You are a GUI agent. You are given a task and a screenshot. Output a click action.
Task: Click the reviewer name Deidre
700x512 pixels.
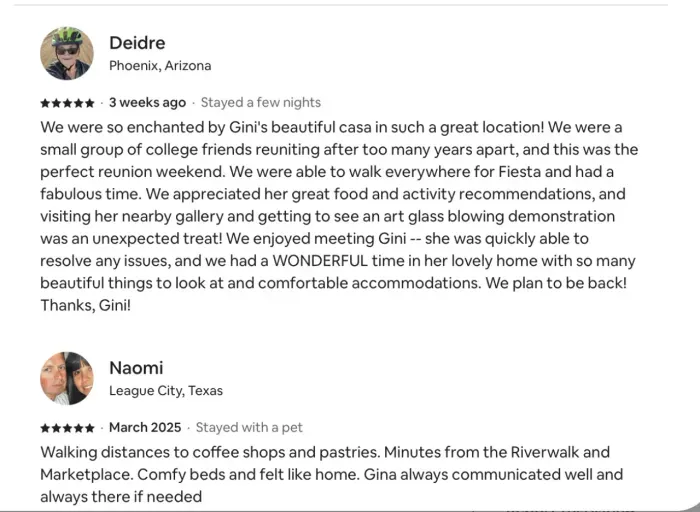point(137,43)
